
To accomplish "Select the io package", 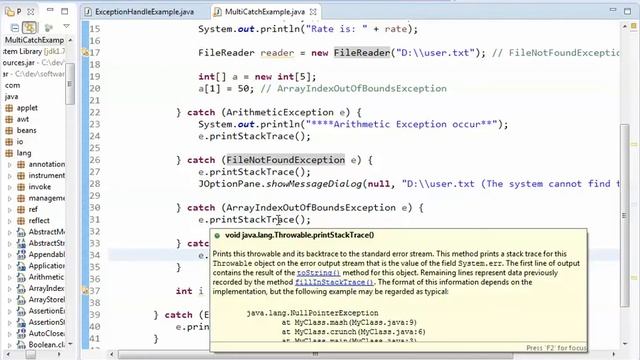I will point(20,142).
